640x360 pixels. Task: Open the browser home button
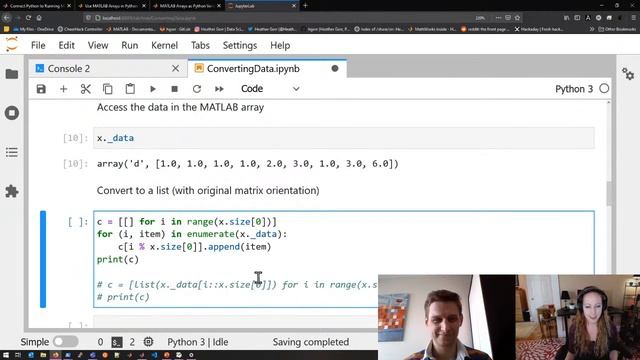coord(39,18)
